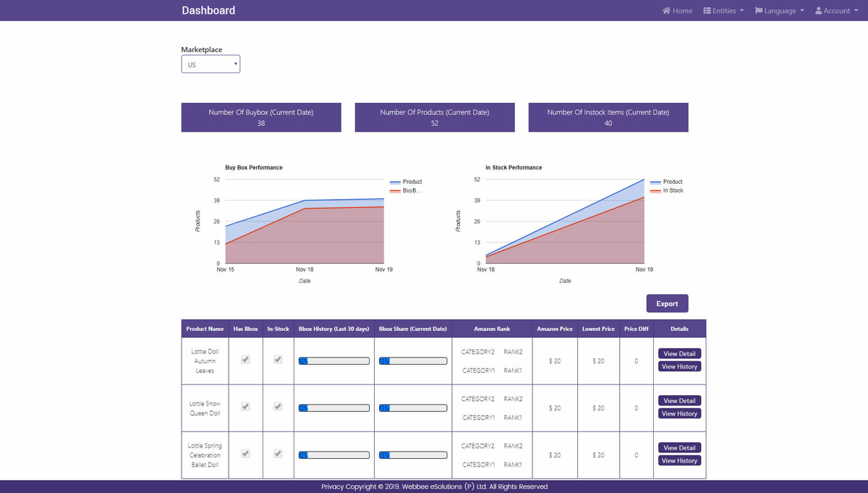Toggle In-Stock for Lottie Snow Queen Doll
868x493 pixels.
[x=278, y=408]
